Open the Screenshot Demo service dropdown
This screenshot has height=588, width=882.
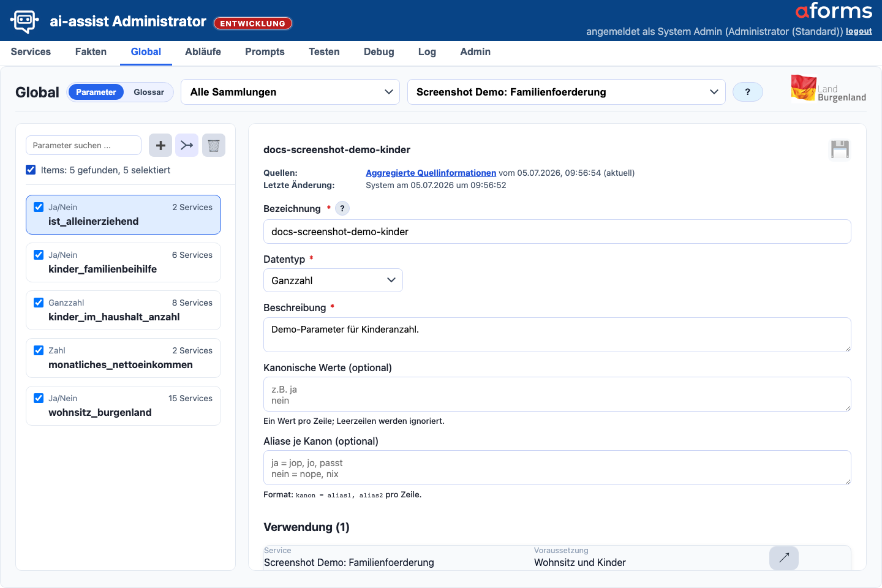coord(567,92)
